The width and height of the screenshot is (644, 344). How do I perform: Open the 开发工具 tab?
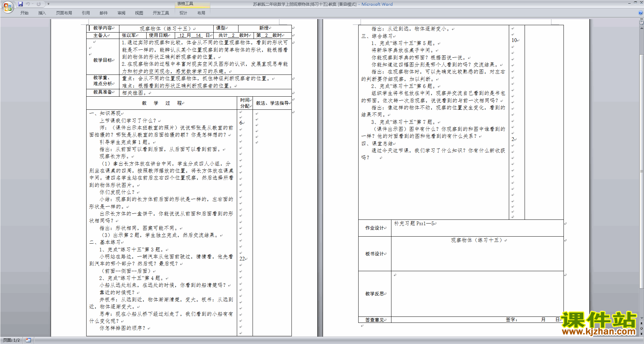click(161, 13)
